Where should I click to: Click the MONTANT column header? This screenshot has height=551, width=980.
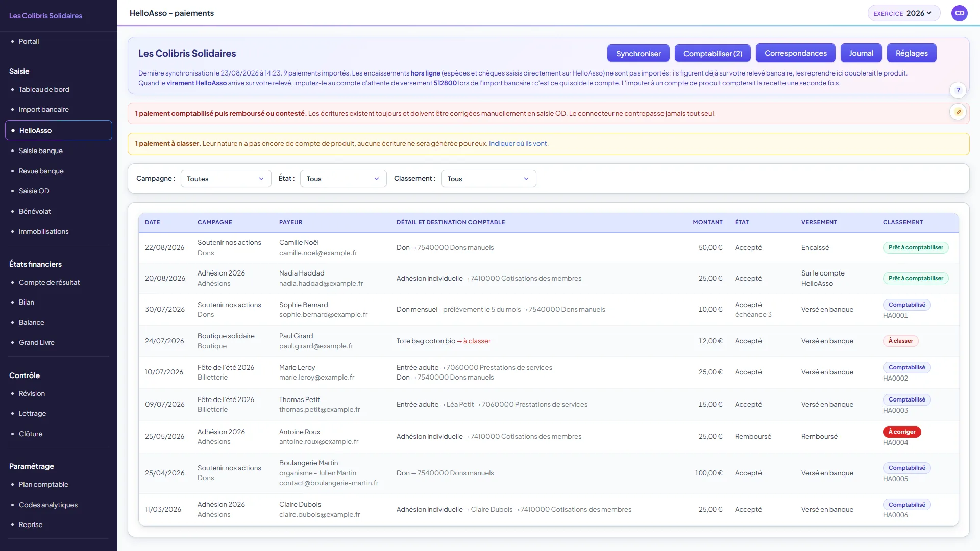[x=707, y=222]
